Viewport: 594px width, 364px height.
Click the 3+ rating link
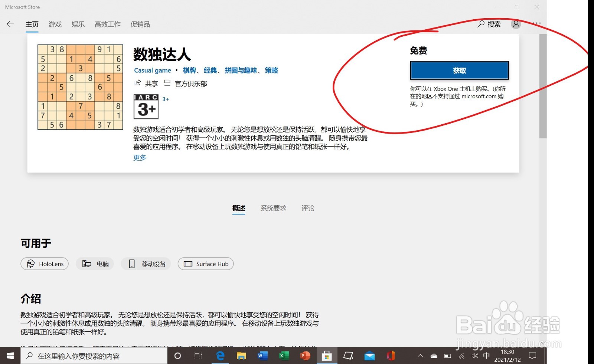tap(166, 99)
